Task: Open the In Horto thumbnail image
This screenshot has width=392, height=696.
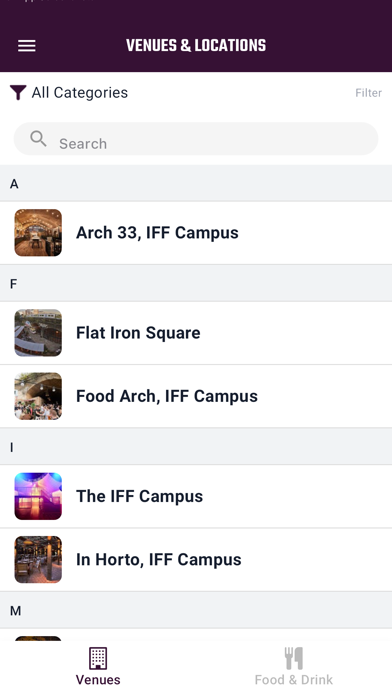Action: [38, 559]
